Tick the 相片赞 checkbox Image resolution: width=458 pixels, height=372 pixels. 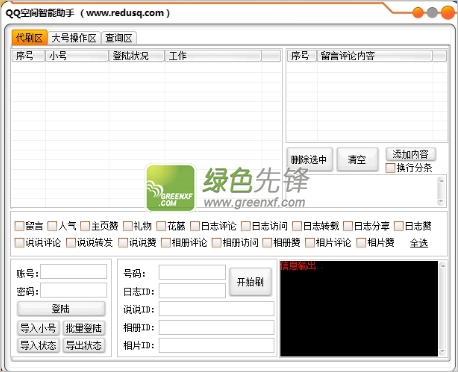click(x=361, y=243)
